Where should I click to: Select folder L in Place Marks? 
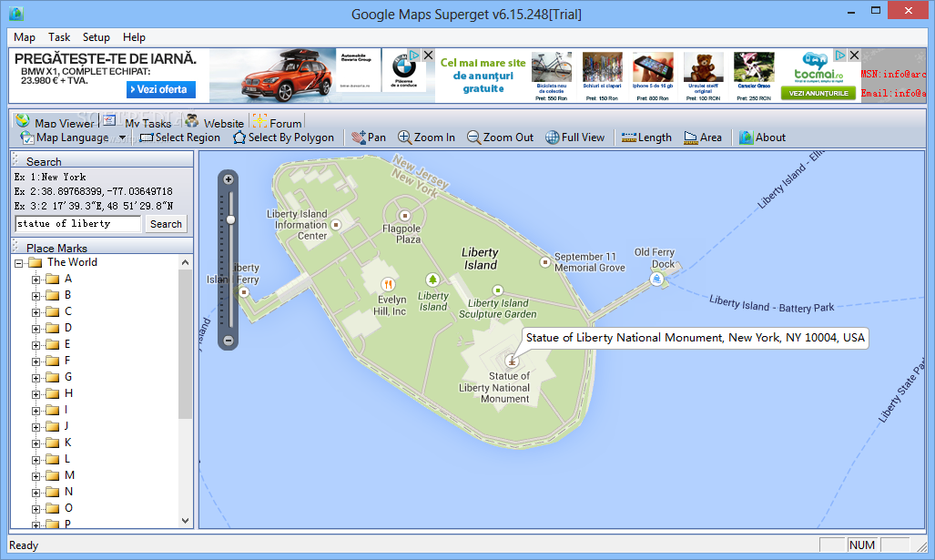tap(58, 459)
